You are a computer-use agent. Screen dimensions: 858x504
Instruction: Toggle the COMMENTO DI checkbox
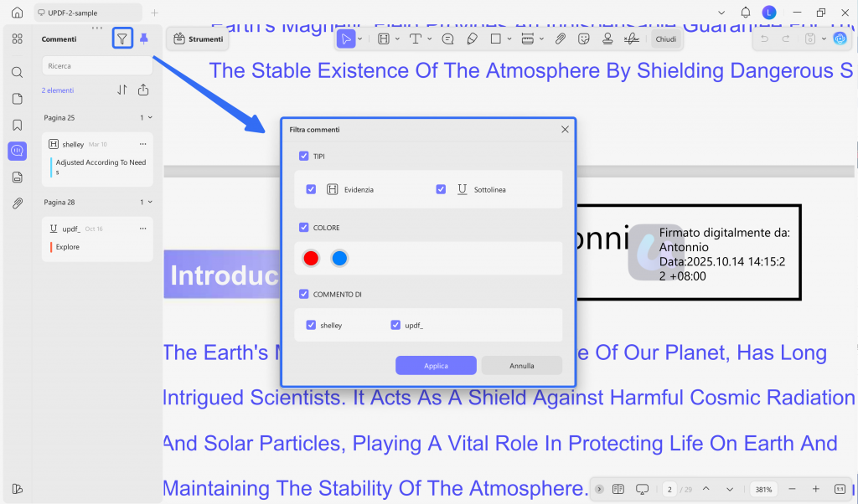click(x=303, y=294)
